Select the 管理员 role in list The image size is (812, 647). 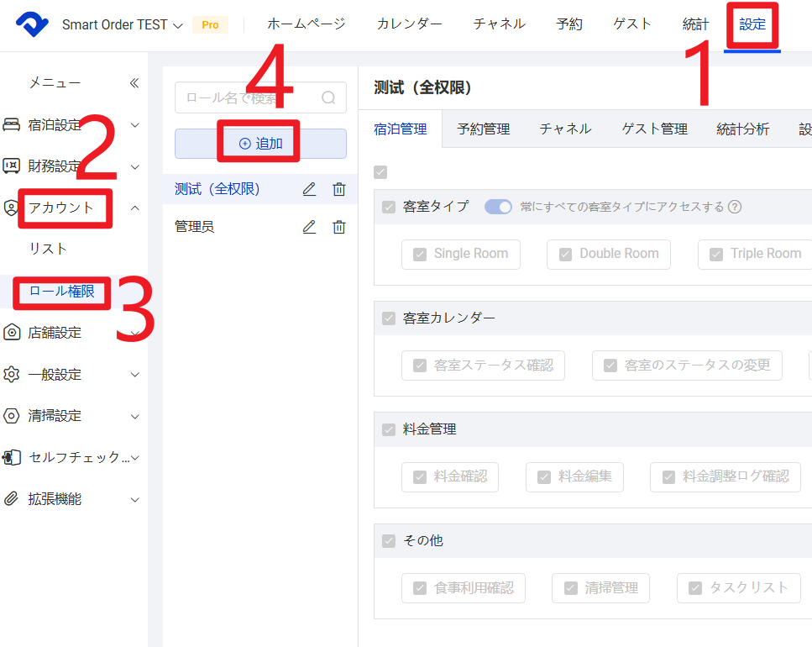click(x=194, y=227)
